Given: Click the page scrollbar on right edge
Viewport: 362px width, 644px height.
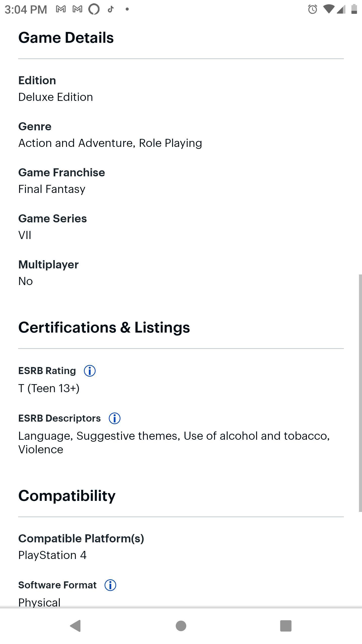Looking at the screenshot, I should coord(360,392).
